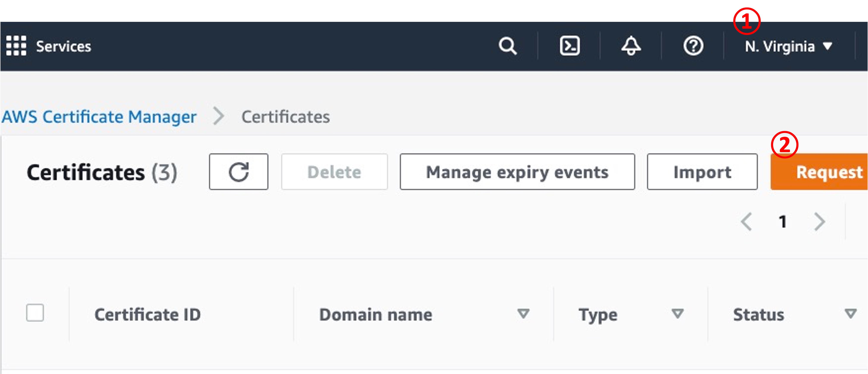
Task: Sort by the Status column arrow
Action: coord(851,314)
